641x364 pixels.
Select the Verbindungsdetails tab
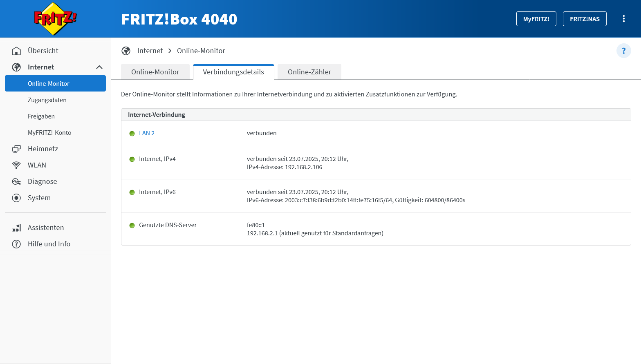[x=233, y=72]
